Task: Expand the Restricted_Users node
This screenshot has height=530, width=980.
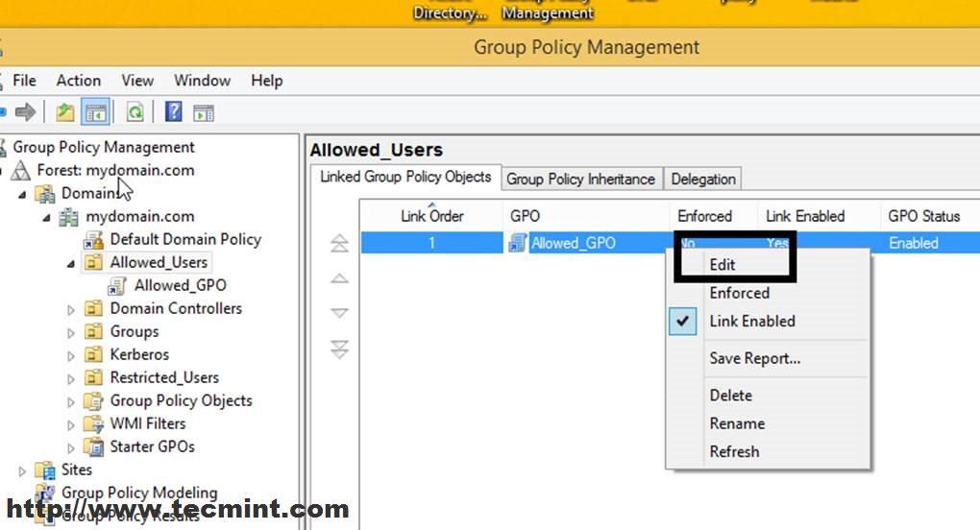Action: (x=71, y=379)
